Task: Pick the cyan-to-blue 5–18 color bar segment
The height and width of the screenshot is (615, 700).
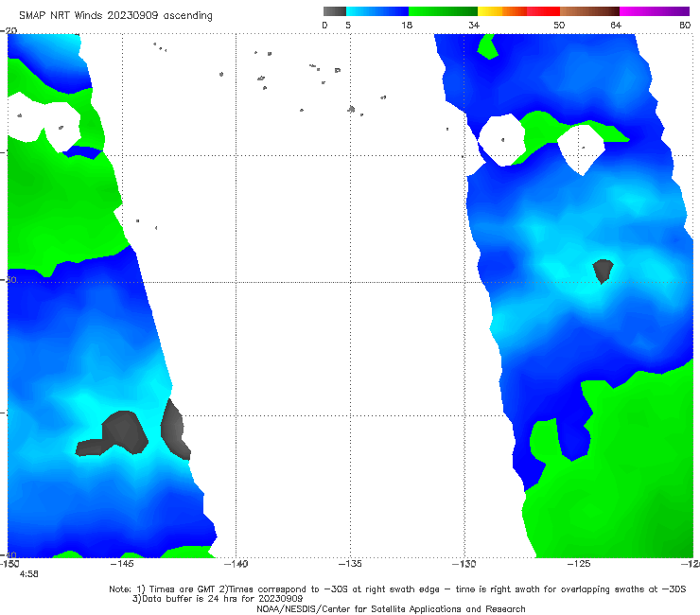Action: (x=377, y=11)
